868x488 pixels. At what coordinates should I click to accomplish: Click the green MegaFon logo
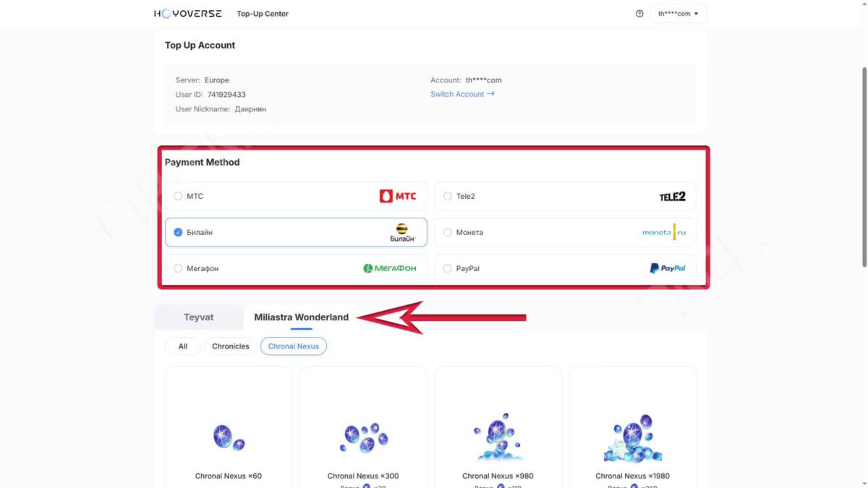coord(390,268)
